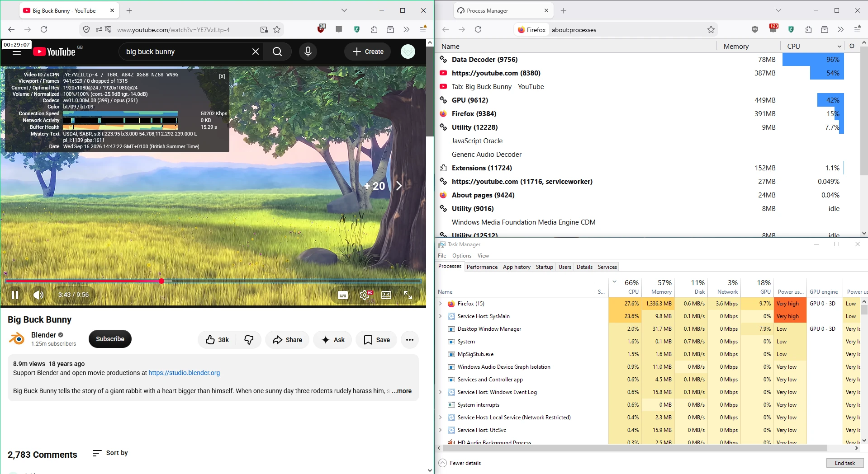Share the Big Buck Bunny video
Image resolution: width=868 pixels, height=474 pixels.
tap(287, 340)
